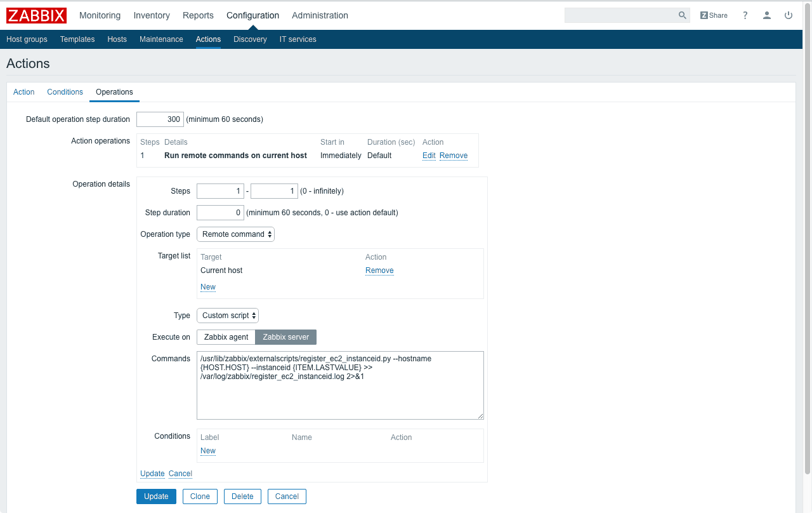
Task: Click the Clone button
Action: click(x=200, y=496)
